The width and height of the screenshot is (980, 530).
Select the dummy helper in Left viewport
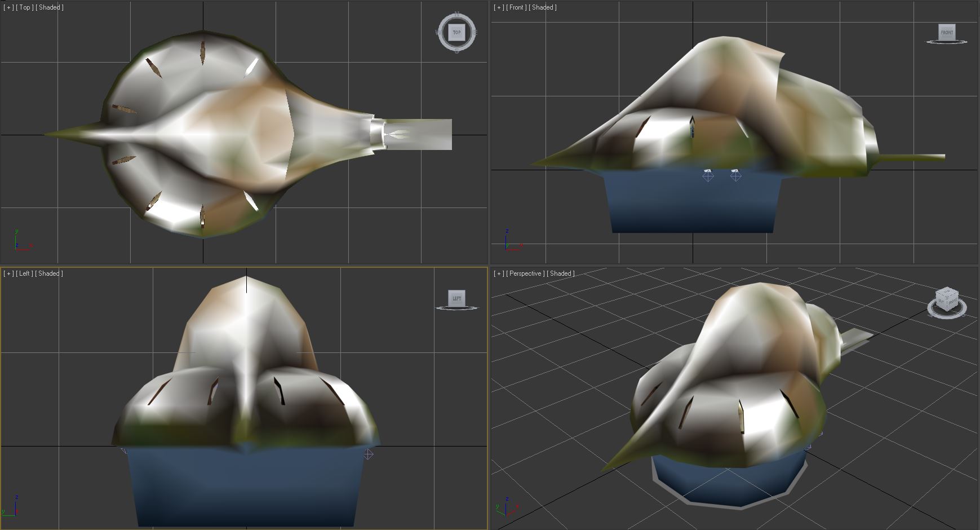pyautogui.click(x=368, y=454)
